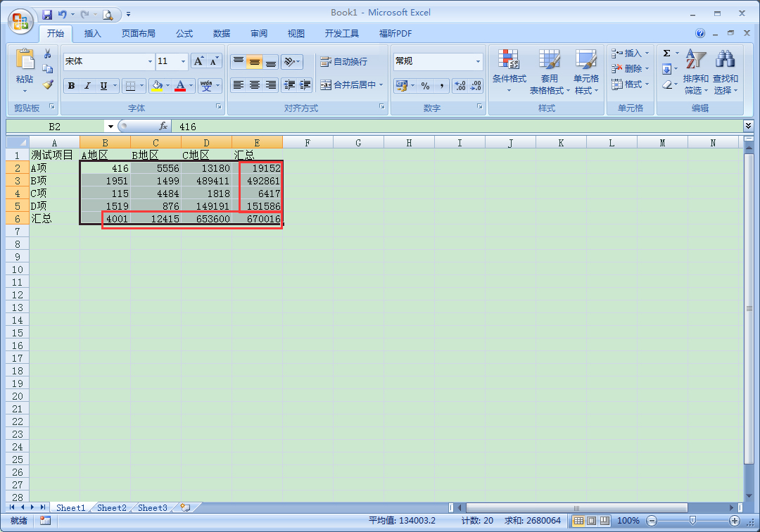The height and width of the screenshot is (532, 760).
Task: Click Merge and Center (合并后居中)
Action: click(352, 84)
